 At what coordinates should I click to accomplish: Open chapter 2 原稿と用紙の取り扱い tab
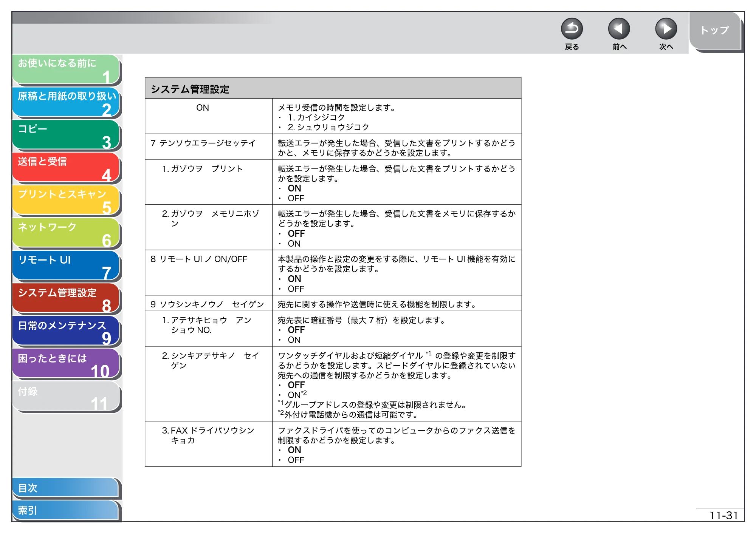pyautogui.click(x=66, y=102)
